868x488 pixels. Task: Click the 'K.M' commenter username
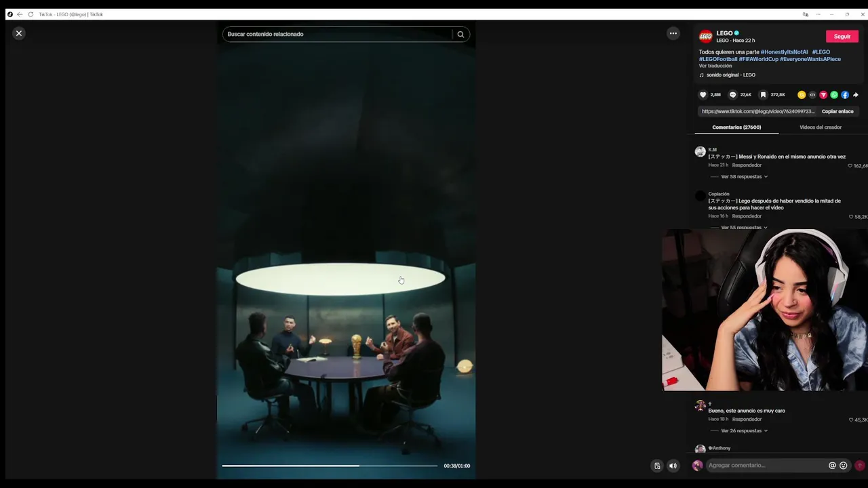713,150
